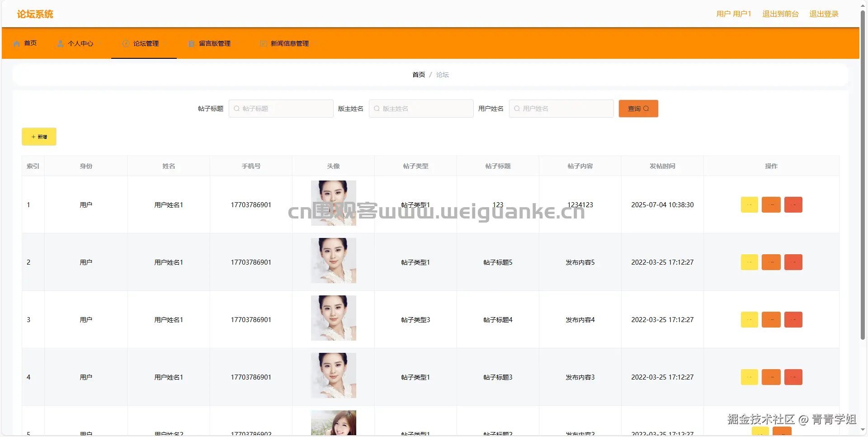Click the yellow action button for 帖子标题3
868x437 pixels.
[750, 377]
